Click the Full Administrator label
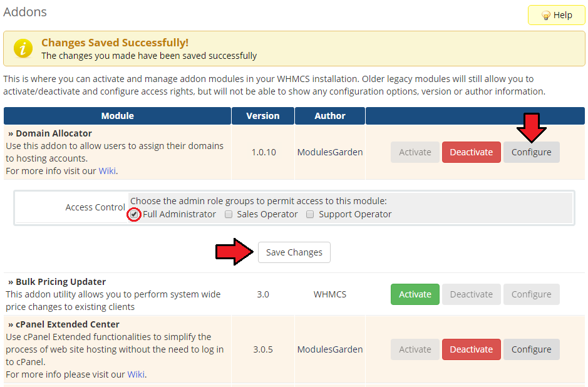 179,215
